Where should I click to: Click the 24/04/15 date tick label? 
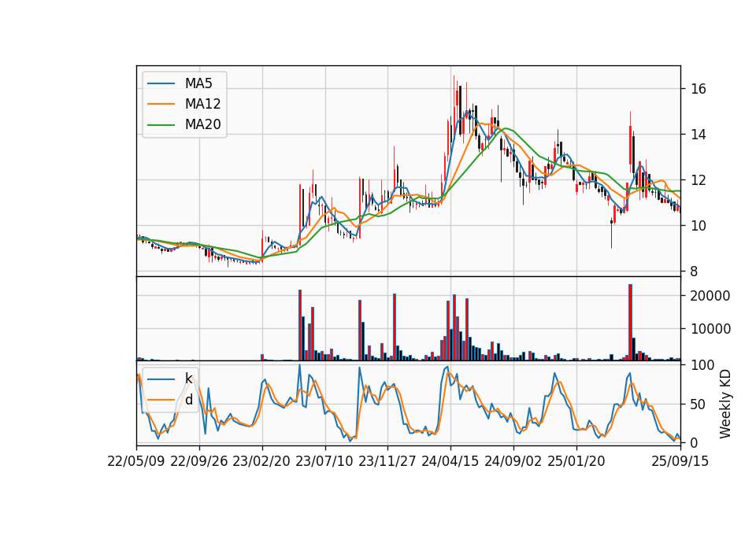pyautogui.click(x=450, y=461)
